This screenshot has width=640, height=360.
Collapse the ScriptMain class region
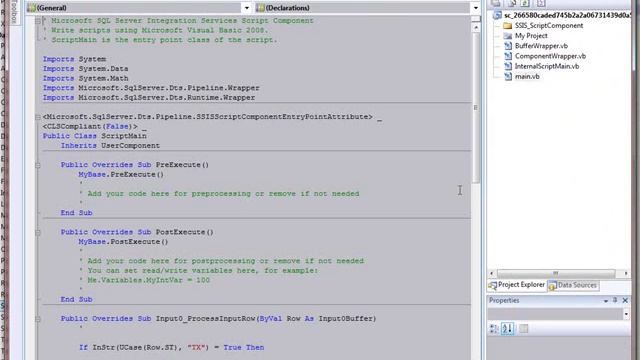[x=38, y=117]
